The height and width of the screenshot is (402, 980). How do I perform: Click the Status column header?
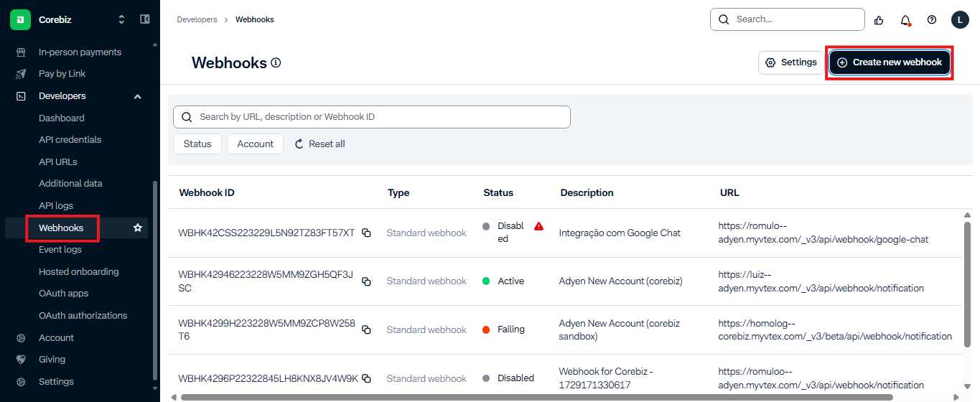[498, 192]
